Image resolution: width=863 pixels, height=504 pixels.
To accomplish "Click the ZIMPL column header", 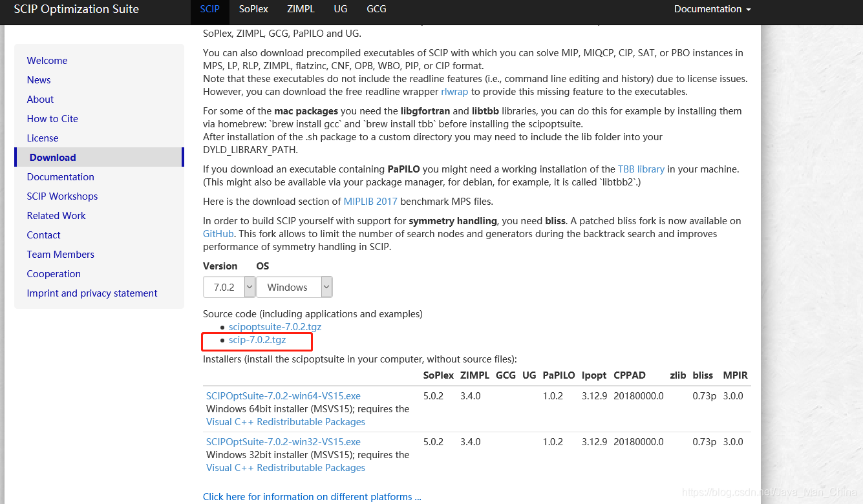I will click(x=475, y=375).
